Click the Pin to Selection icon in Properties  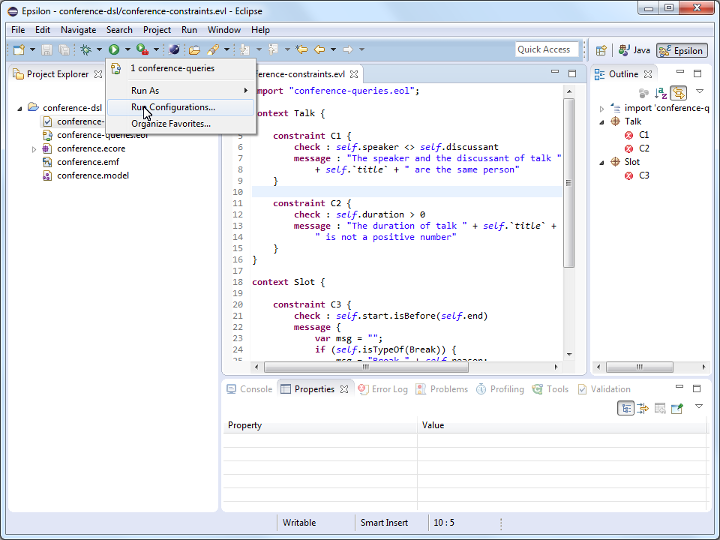676,408
